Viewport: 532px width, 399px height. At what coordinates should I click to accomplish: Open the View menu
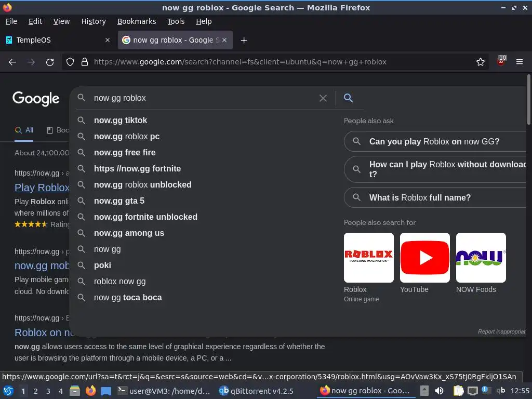pyautogui.click(x=61, y=21)
